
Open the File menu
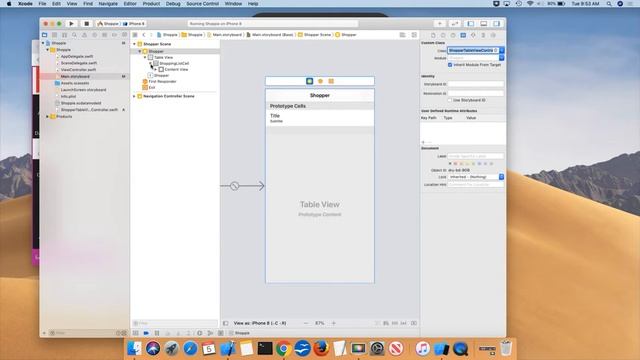[x=42, y=4]
